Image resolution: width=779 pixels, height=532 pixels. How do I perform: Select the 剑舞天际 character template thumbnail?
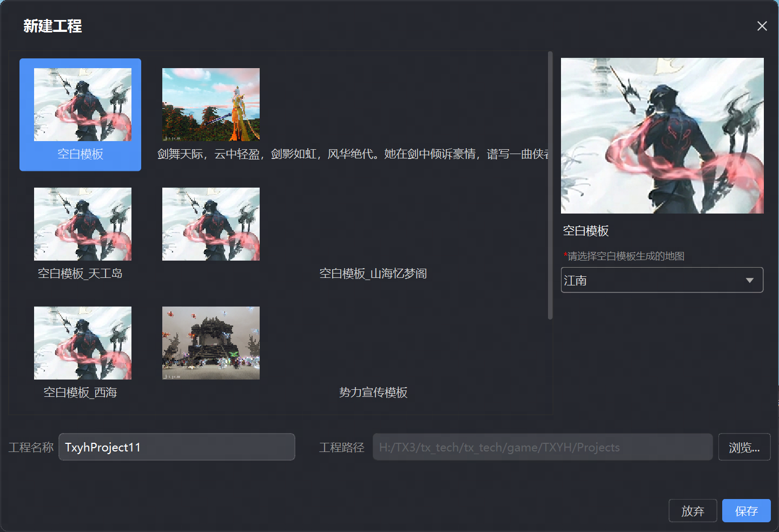[x=211, y=104]
